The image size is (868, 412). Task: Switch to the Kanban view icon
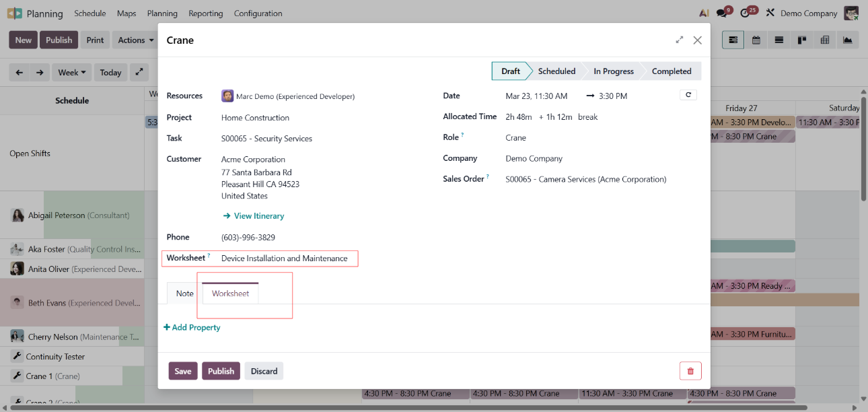802,40
